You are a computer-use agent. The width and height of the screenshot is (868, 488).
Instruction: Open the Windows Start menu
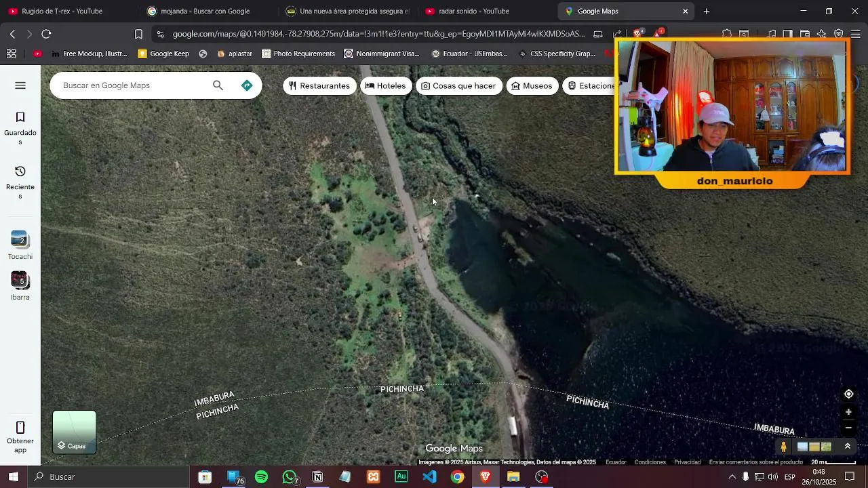13,477
